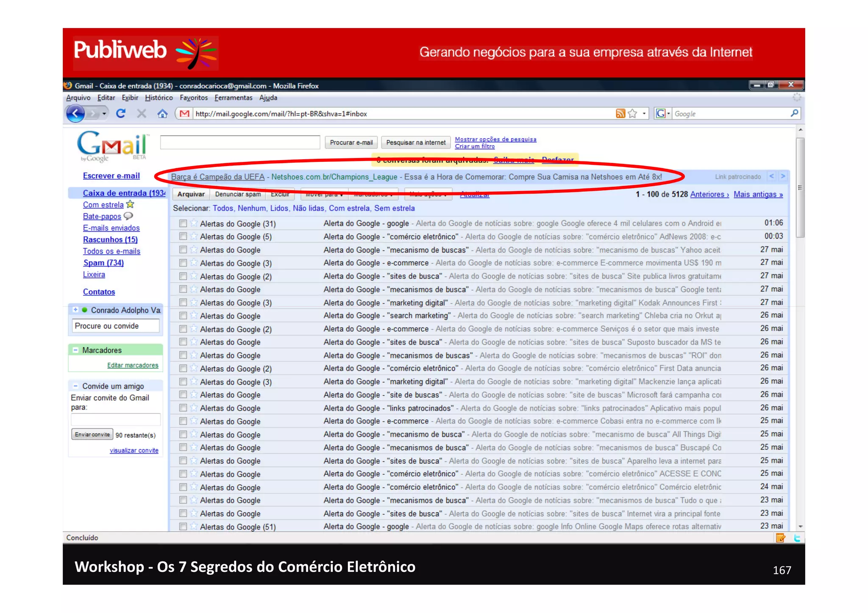
Task: Click the star icon next to Com estrela
Action: click(x=130, y=205)
